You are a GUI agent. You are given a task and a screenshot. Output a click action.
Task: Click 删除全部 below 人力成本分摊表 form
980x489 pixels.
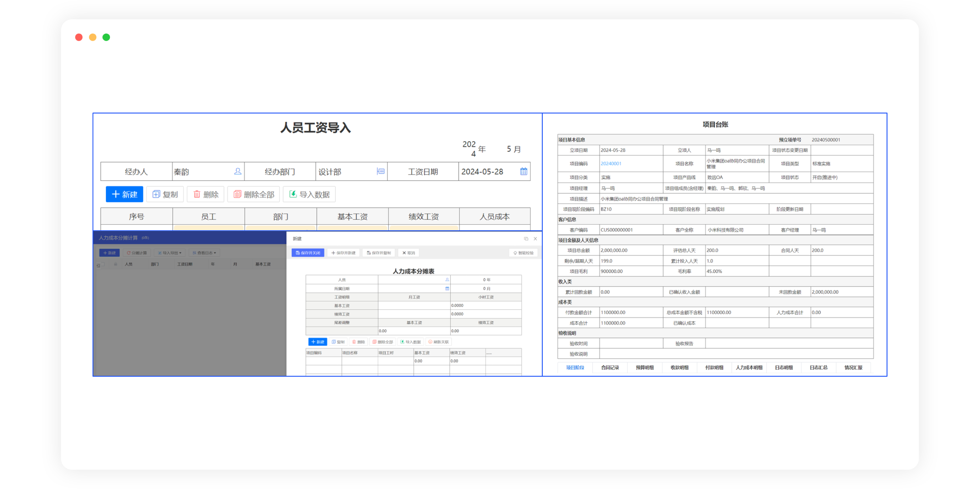click(x=382, y=342)
